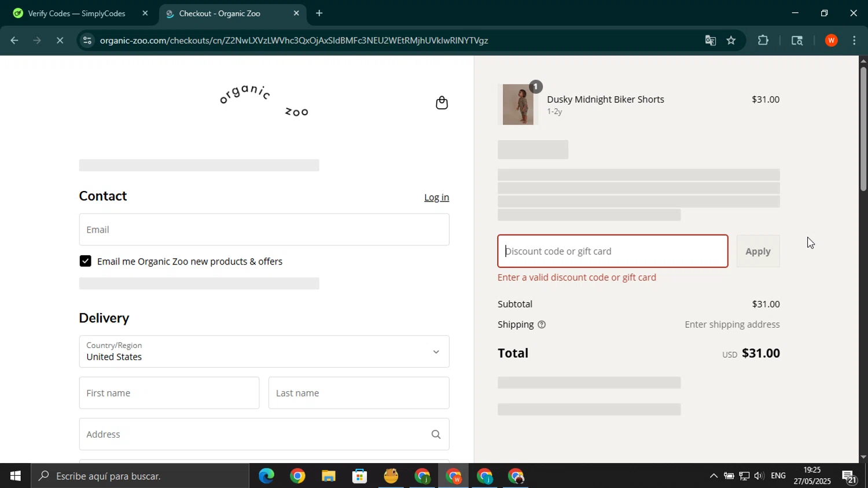Click the invalid discount code error message
Image resolution: width=868 pixels, height=488 pixels.
[577, 277]
